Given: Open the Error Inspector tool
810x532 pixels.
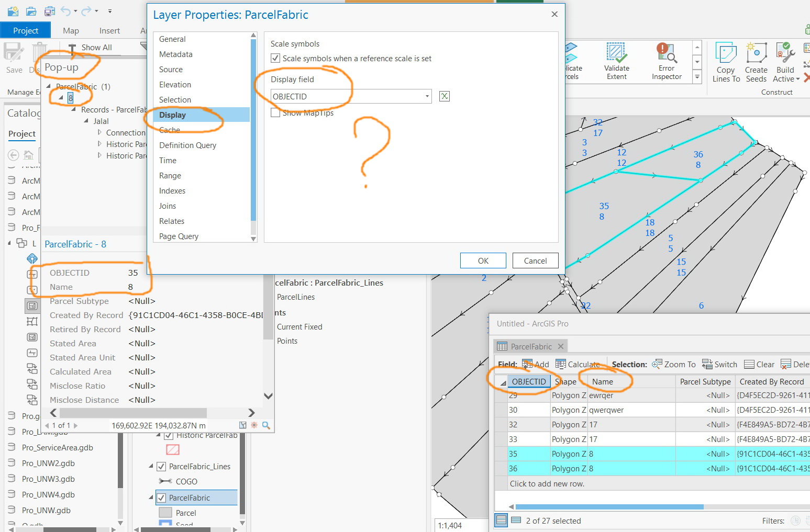Looking at the screenshot, I should [667, 62].
